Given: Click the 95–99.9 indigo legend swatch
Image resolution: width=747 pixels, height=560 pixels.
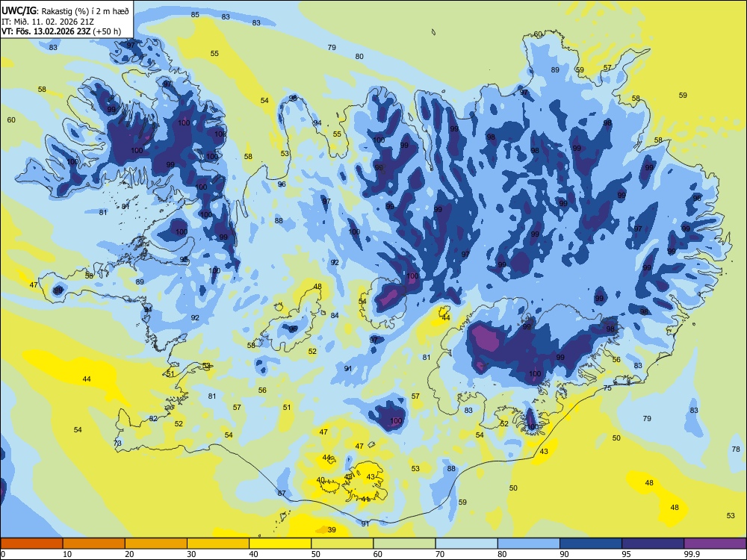Looking at the screenshot, I should [x=653, y=544].
